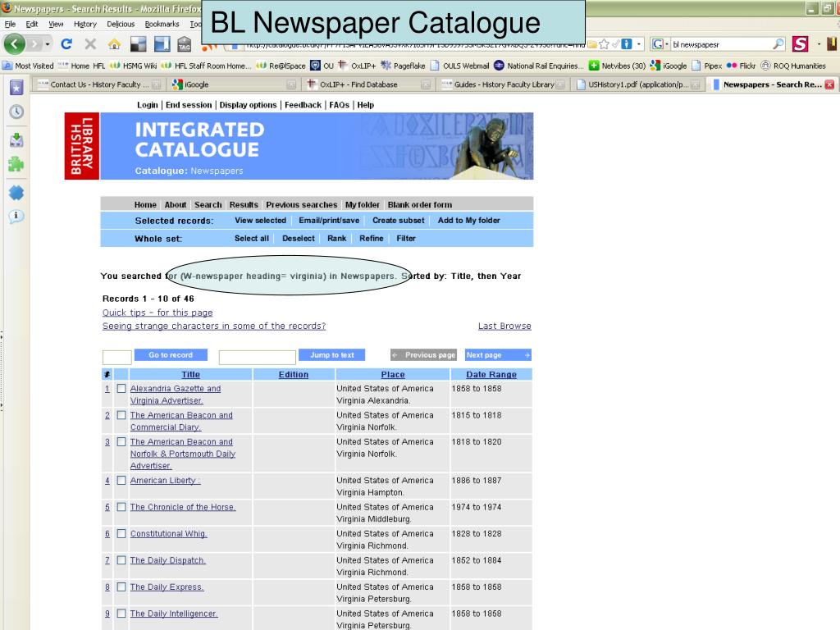Open the bookmarks star sidebar icon
The image size is (840, 630).
(16, 88)
